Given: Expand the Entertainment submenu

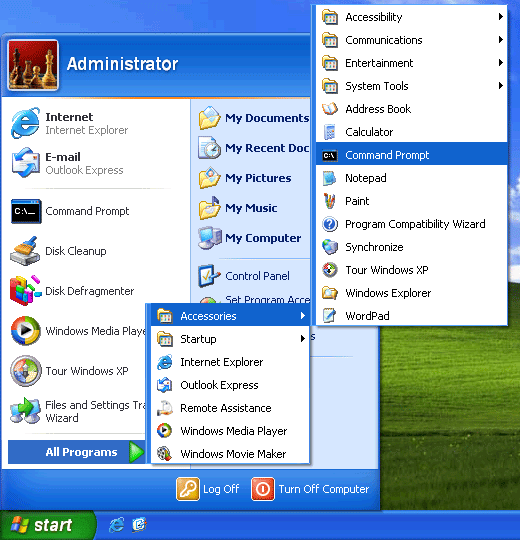Looking at the screenshot, I should [x=411, y=63].
